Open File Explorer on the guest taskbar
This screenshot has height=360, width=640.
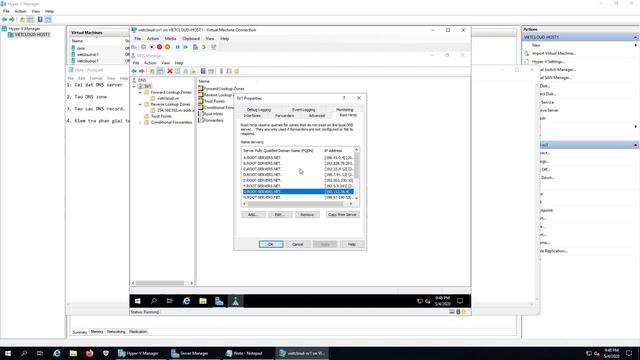203,301
